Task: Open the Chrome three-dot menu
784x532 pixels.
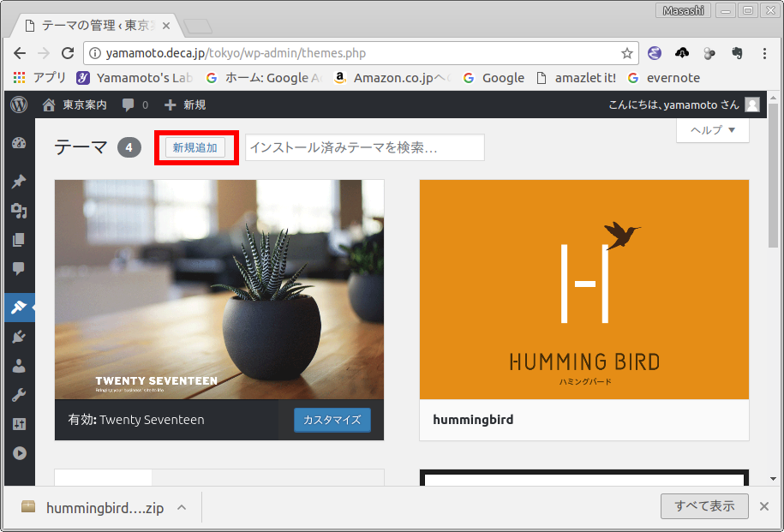Action: 764,53
